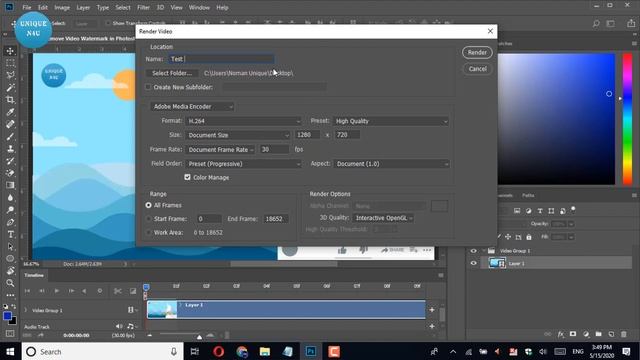Click the foreground color swatch
640x360 pixels.
click(7, 316)
